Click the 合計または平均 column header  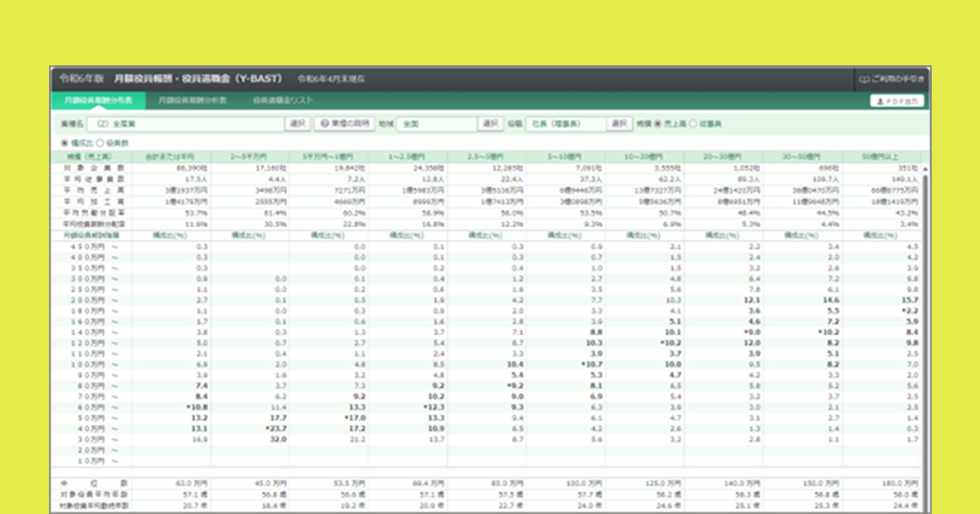click(x=170, y=155)
